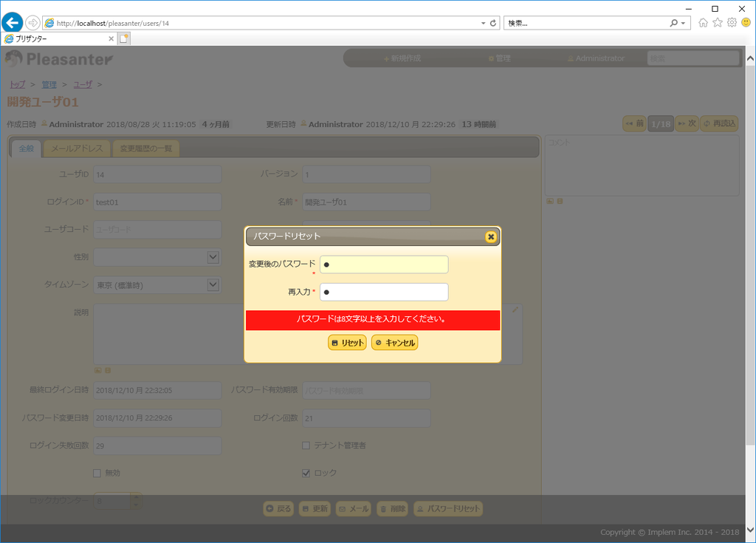Click the 名前 field
The width and height of the screenshot is (756, 543).
[x=366, y=202]
